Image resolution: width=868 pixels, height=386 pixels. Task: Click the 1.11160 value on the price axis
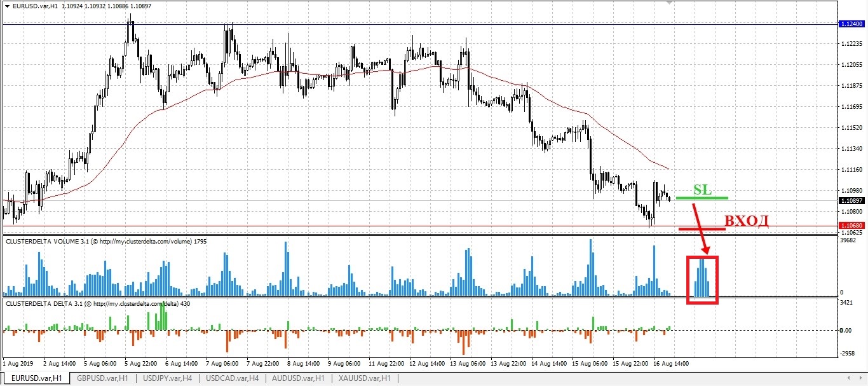[851, 170]
